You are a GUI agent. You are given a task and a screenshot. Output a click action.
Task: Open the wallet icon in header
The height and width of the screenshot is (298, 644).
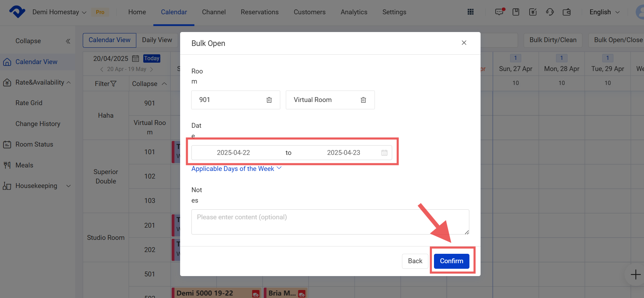(x=566, y=12)
